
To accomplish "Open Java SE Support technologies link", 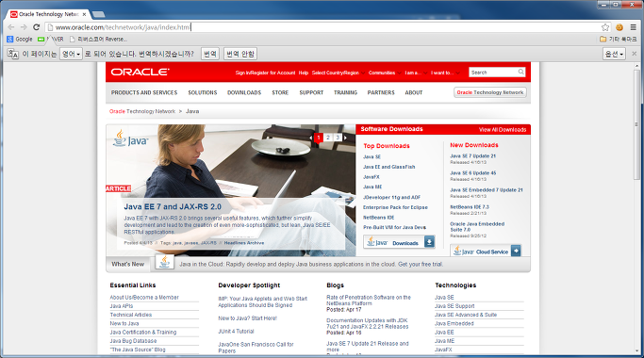I will click(454, 306).
